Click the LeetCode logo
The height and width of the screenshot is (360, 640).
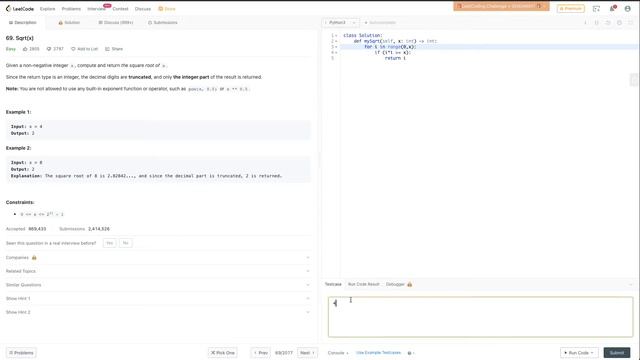click(20, 9)
